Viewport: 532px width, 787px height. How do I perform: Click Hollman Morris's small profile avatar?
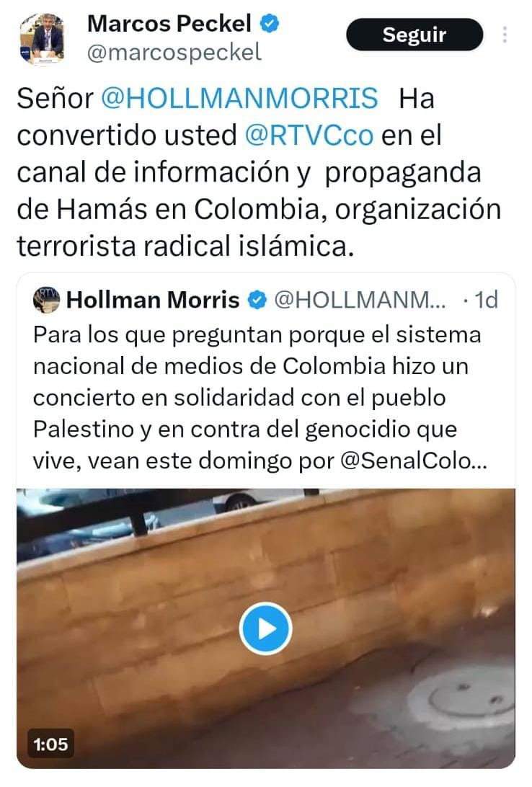pos(47,300)
